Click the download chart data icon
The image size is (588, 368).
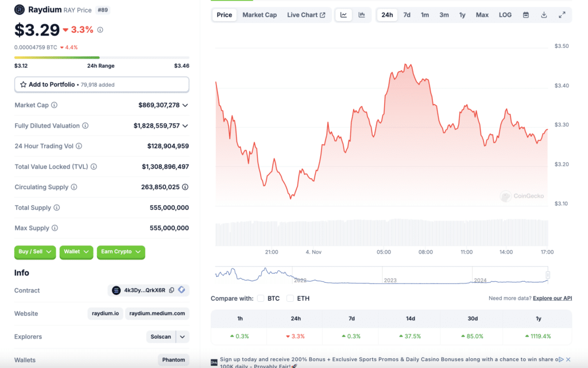point(544,15)
